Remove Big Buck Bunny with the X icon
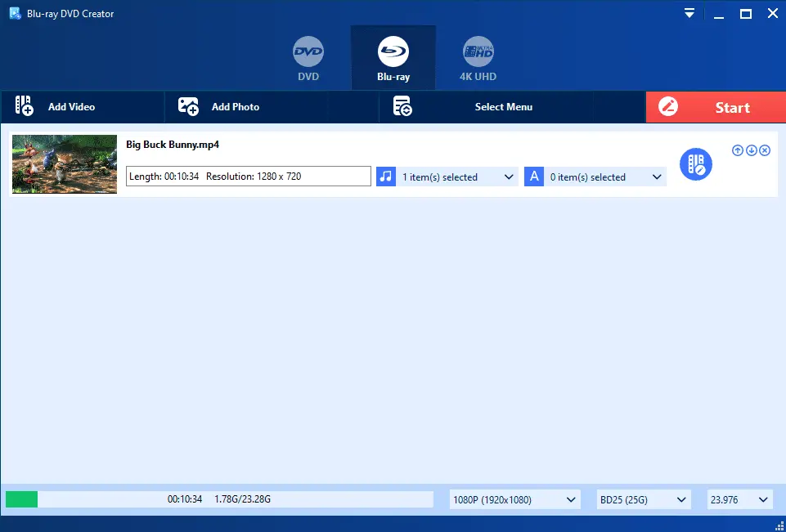The height and width of the screenshot is (532, 786). point(765,150)
